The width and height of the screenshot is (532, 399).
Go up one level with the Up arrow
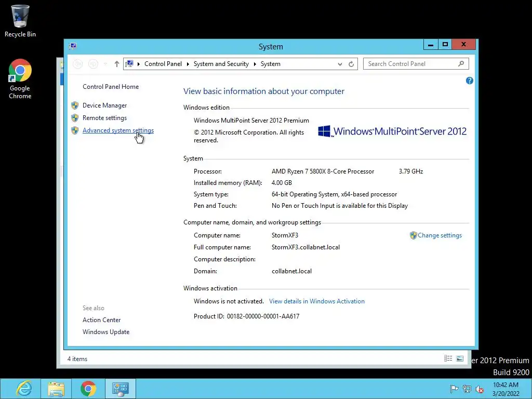pyautogui.click(x=117, y=64)
